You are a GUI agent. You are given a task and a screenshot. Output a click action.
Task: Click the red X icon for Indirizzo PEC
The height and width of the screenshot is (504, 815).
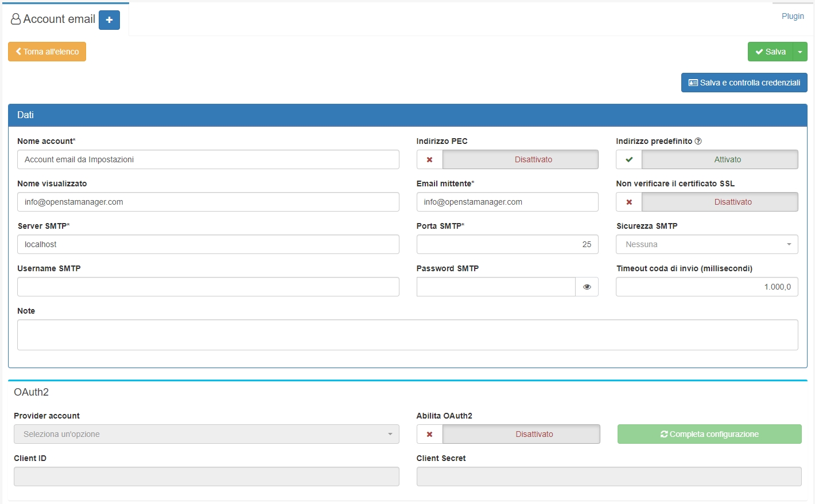(429, 159)
